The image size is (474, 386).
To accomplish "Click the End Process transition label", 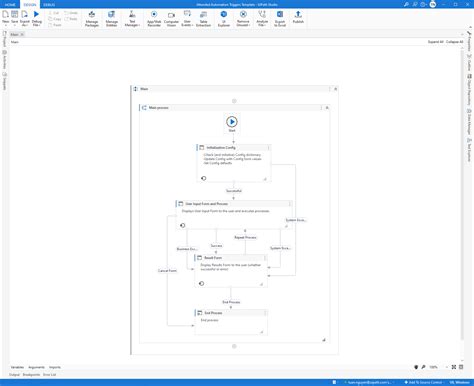I will [231, 302].
